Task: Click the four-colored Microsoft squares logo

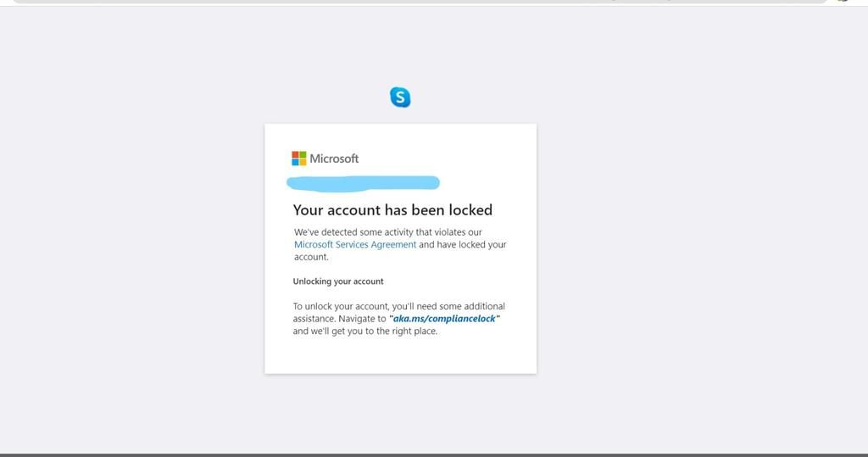Action: 299,159
